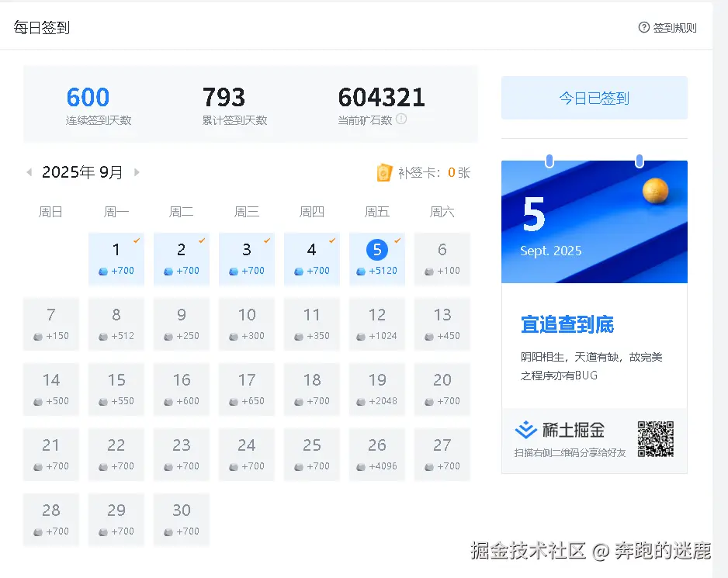
Task: Open the 2025年9月 month selector
Action: (83, 172)
